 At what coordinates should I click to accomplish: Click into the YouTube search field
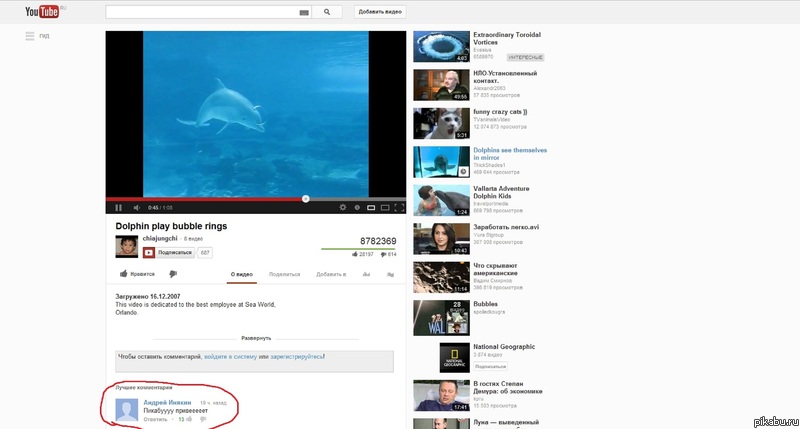[200, 12]
